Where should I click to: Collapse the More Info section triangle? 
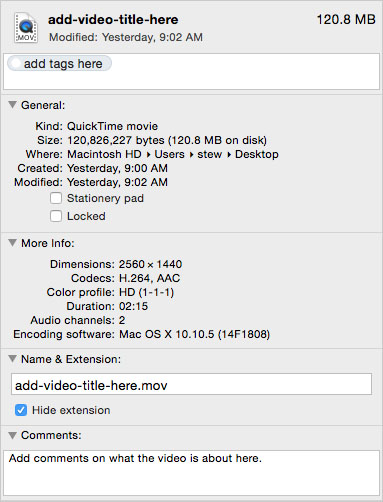(x=13, y=243)
